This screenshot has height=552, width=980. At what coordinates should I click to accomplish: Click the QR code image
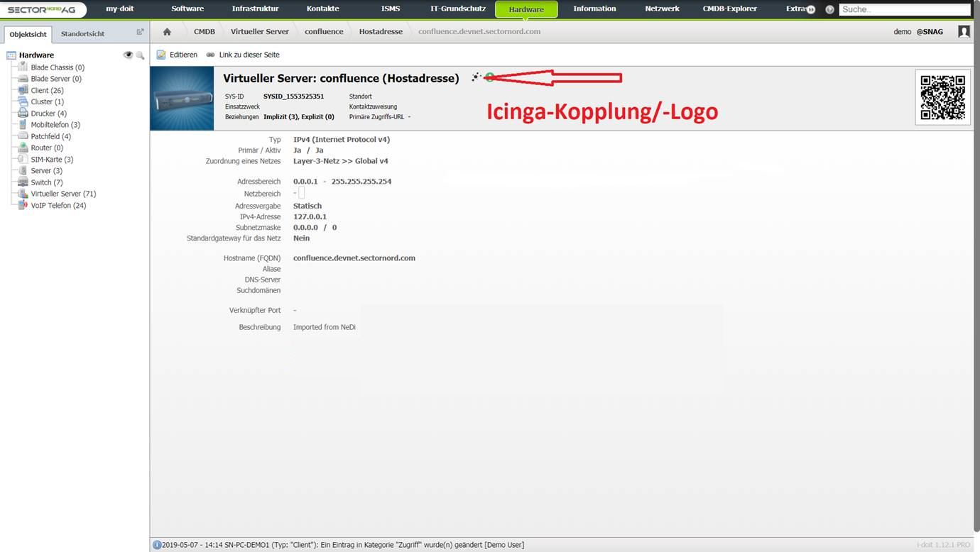point(943,98)
